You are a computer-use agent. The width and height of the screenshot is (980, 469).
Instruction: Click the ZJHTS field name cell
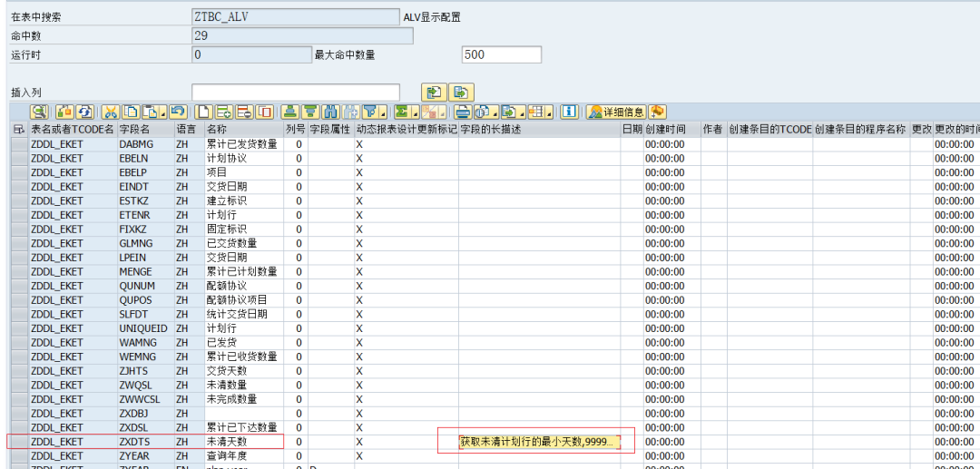[145, 371]
